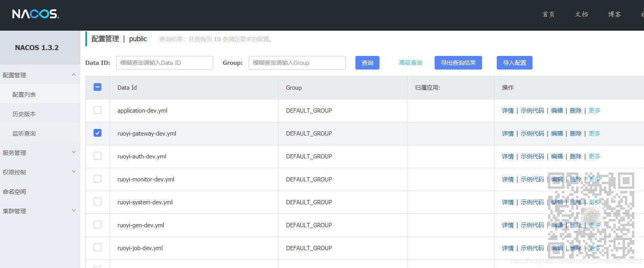Check the application-dev.yml row checkbox
The image size is (644, 268).
click(x=97, y=110)
